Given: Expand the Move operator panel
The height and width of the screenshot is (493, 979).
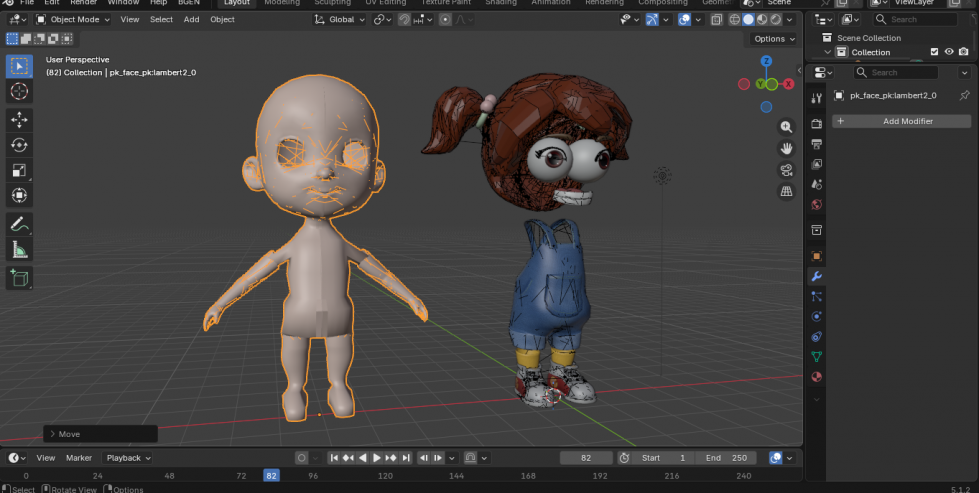Looking at the screenshot, I should click(52, 434).
